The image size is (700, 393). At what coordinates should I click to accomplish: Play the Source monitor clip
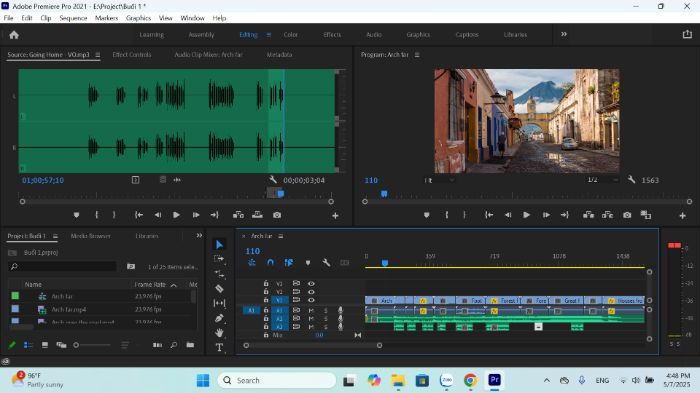176,215
